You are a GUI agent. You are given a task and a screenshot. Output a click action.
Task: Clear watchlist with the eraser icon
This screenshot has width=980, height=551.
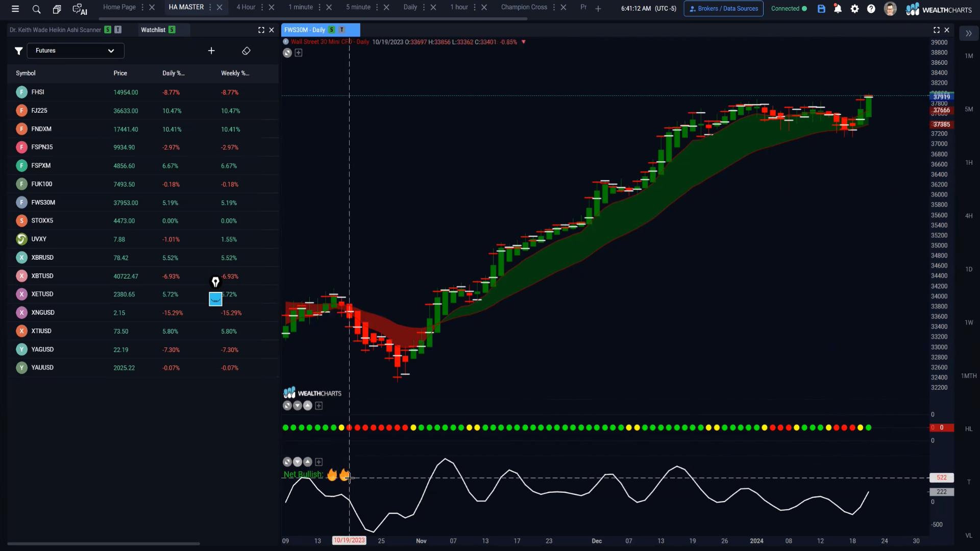[x=246, y=51]
